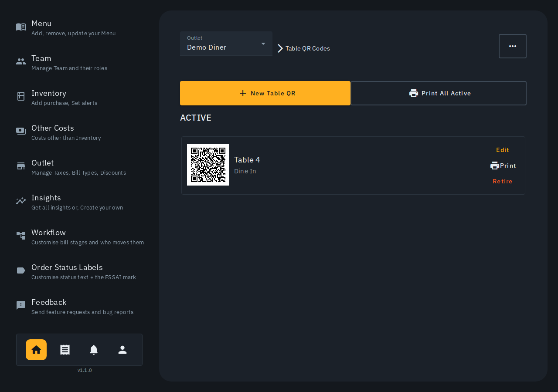The image size is (558, 392).
Task: Click the v1.1.0 version text
Action: pos(85,370)
